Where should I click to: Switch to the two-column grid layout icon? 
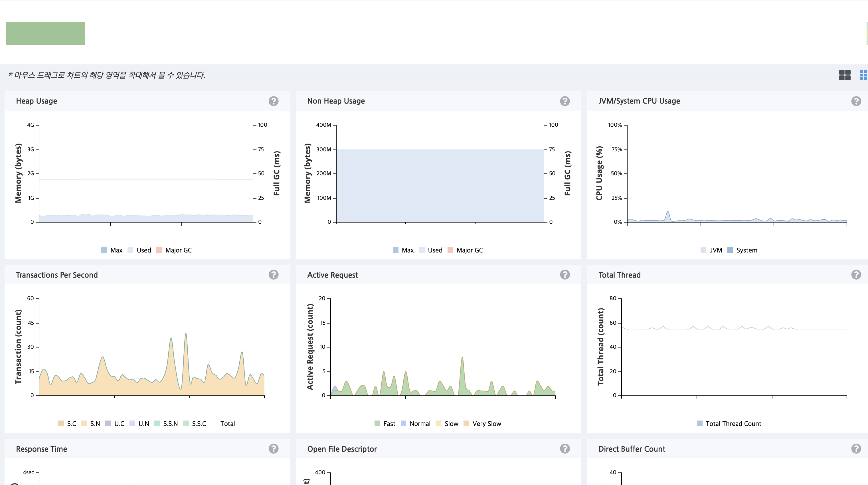click(844, 75)
